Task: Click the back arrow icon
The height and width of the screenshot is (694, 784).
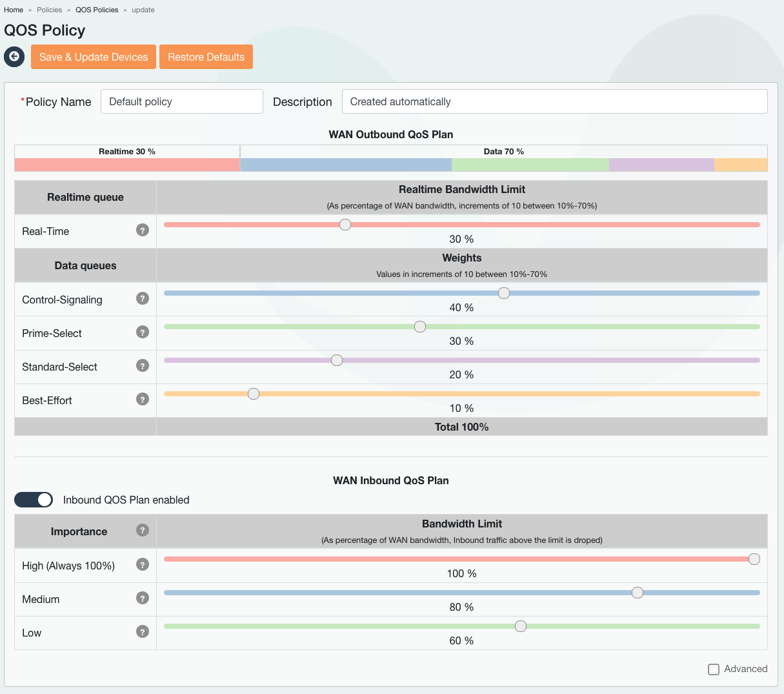Action: [x=14, y=57]
